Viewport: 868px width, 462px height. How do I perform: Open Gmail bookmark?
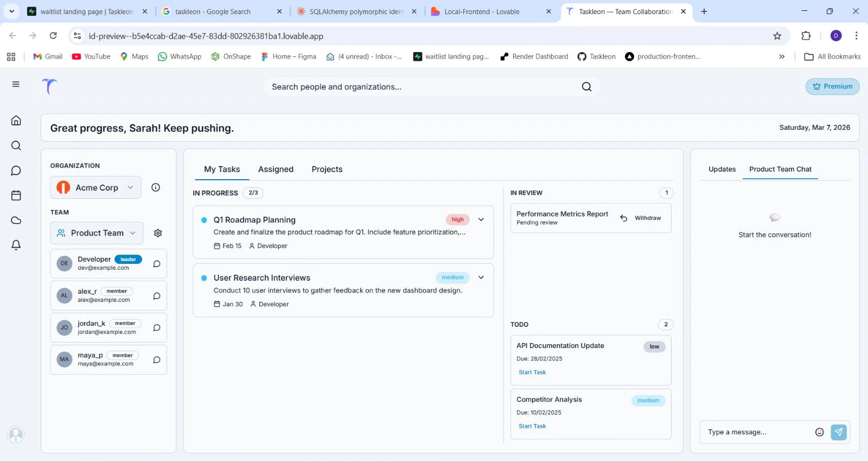pos(48,56)
